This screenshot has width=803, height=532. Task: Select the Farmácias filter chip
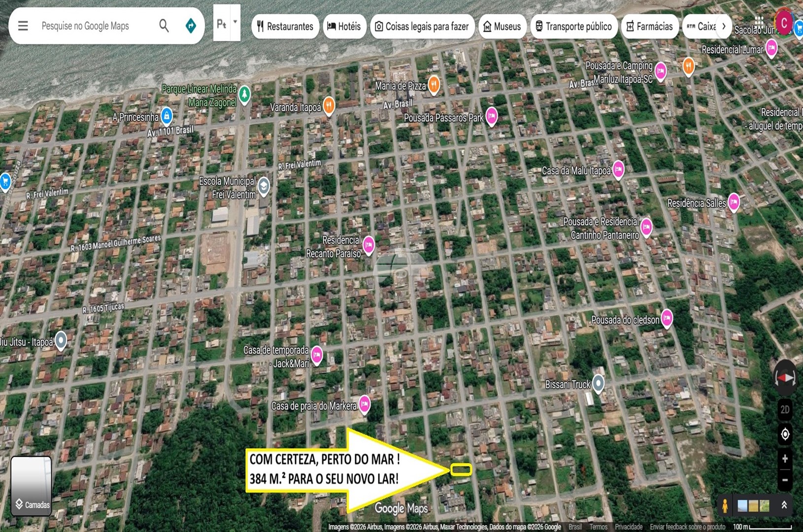[x=650, y=26]
